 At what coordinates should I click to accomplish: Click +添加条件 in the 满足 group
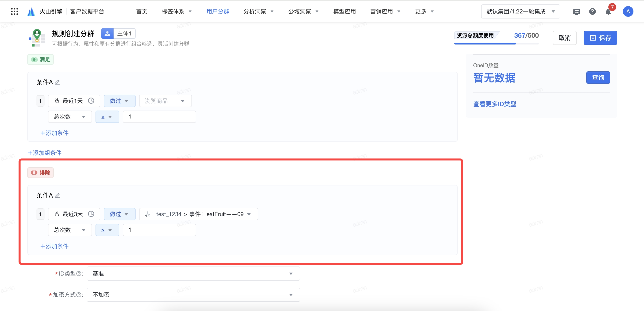pyautogui.click(x=55, y=133)
